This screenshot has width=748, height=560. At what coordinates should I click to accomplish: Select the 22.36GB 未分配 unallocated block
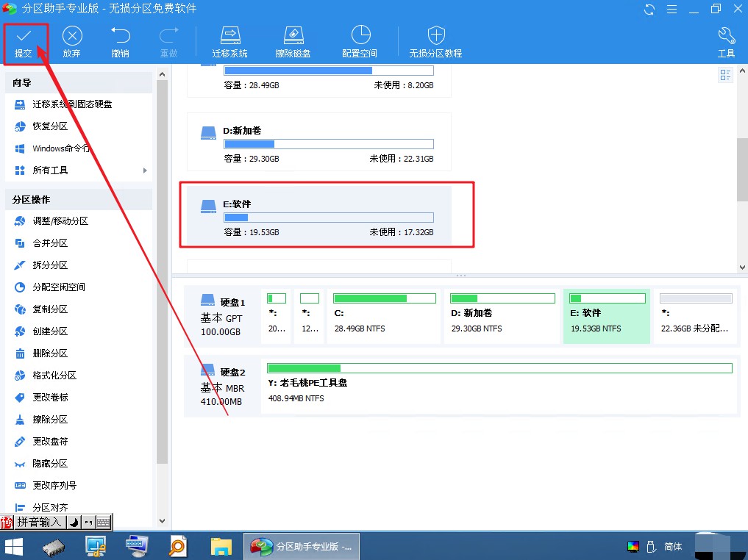pos(696,316)
